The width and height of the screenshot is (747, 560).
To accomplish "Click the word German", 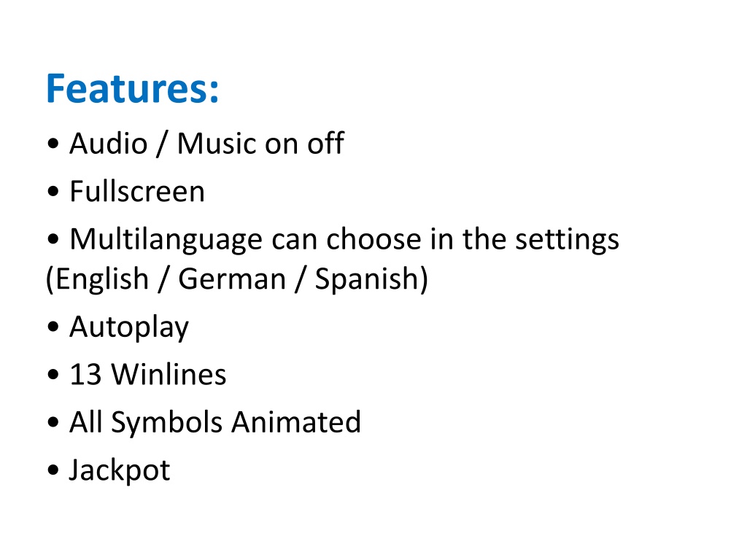I will pyautogui.click(x=232, y=279).
